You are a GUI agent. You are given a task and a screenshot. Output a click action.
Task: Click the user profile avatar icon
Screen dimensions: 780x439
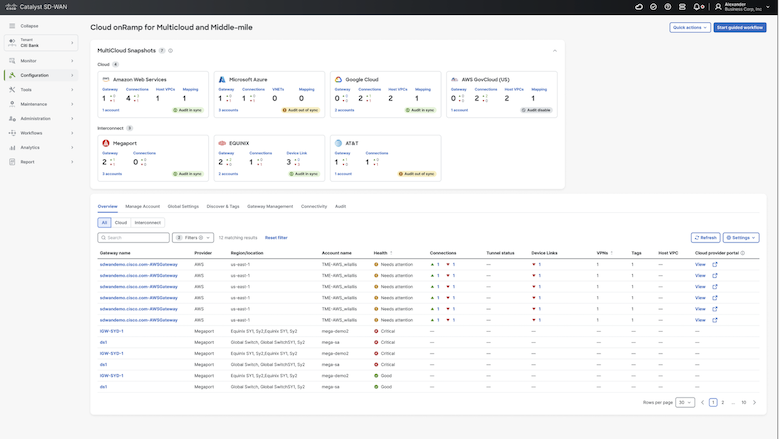718,7
